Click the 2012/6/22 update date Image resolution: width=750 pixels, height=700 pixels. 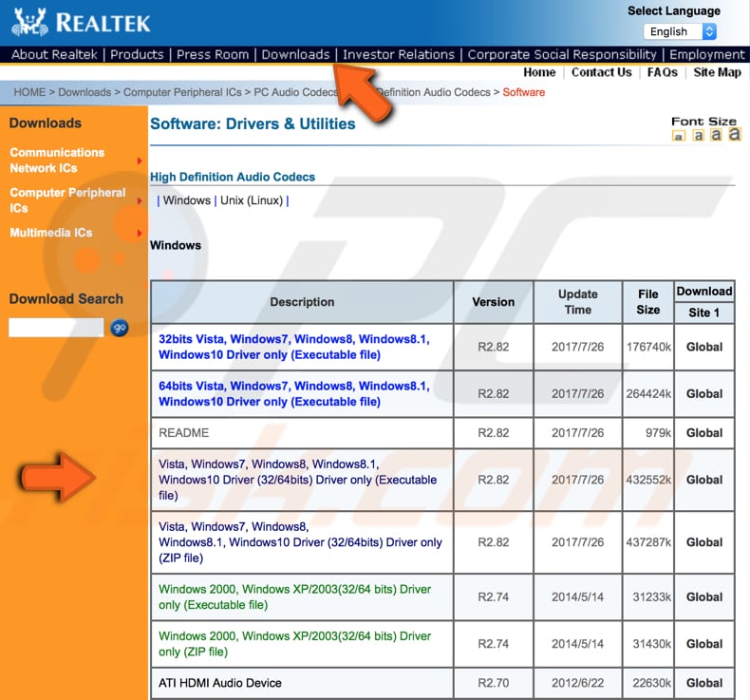[577, 683]
